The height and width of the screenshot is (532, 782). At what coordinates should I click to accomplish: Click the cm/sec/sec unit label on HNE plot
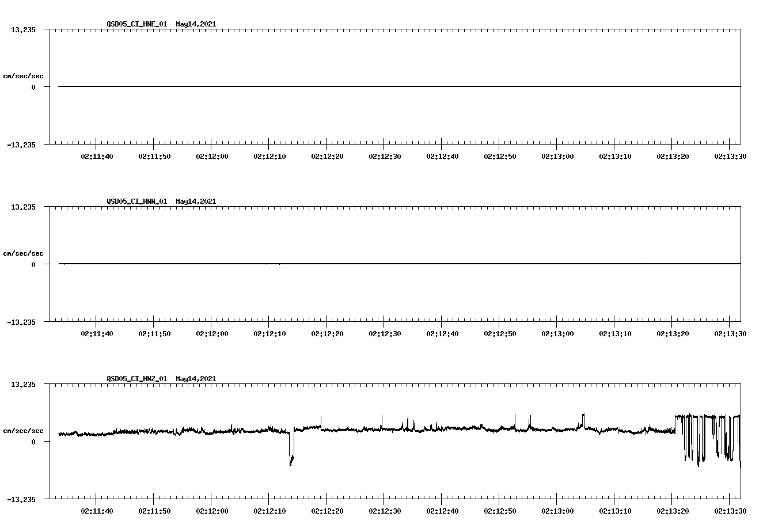point(24,75)
